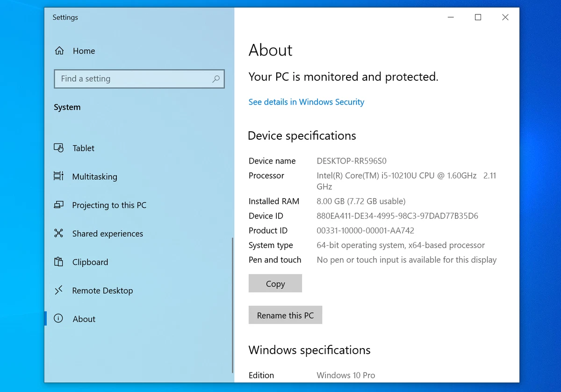Maximize the Settings window
The width and height of the screenshot is (561, 392).
click(x=478, y=17)
